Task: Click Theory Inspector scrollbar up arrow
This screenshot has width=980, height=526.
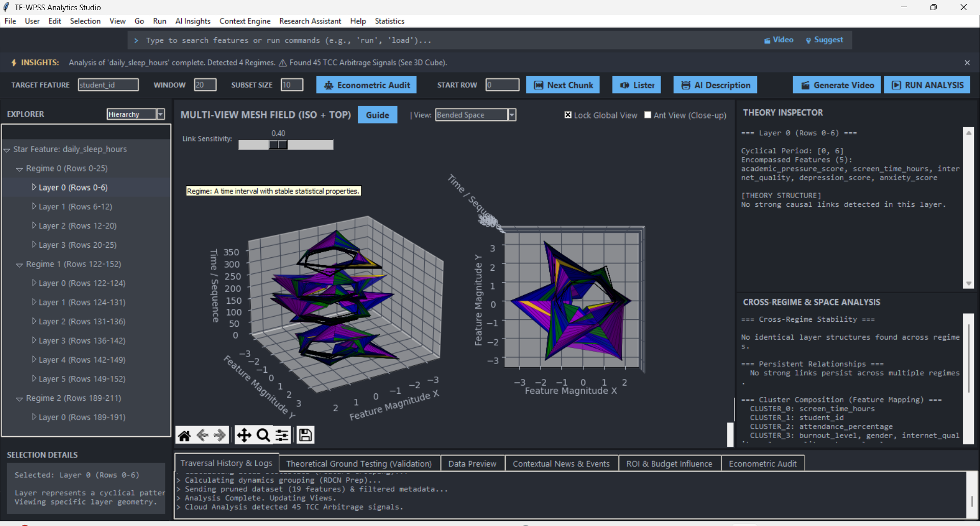Action: pyautogui.click(x=969, y=132)
